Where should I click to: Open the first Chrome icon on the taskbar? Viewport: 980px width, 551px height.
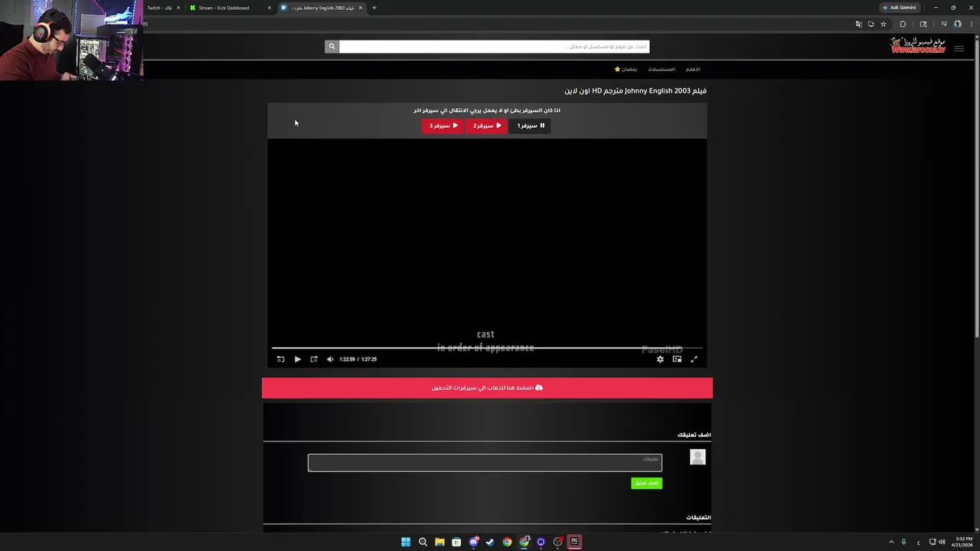(x=507, y=542)
